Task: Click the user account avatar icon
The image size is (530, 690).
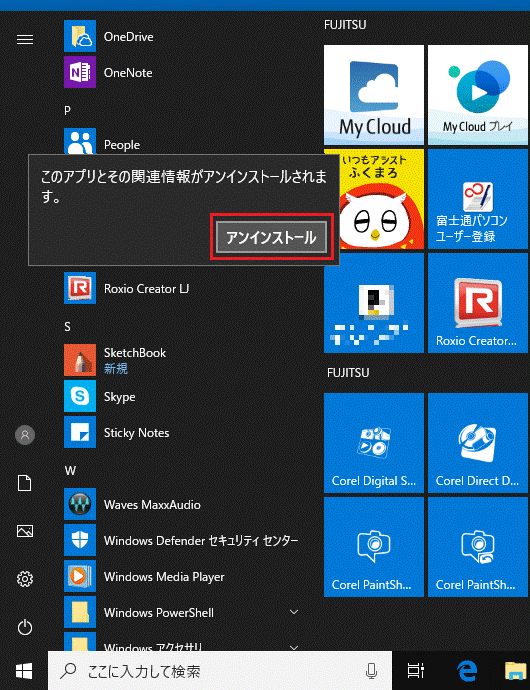Action: tap(25, 435)
